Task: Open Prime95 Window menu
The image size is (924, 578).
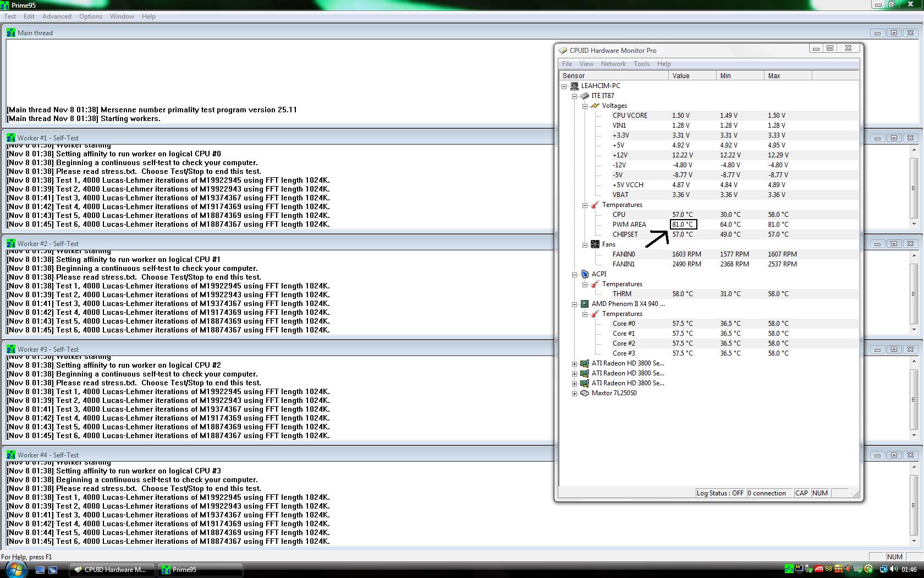Action: pos(122,17)
